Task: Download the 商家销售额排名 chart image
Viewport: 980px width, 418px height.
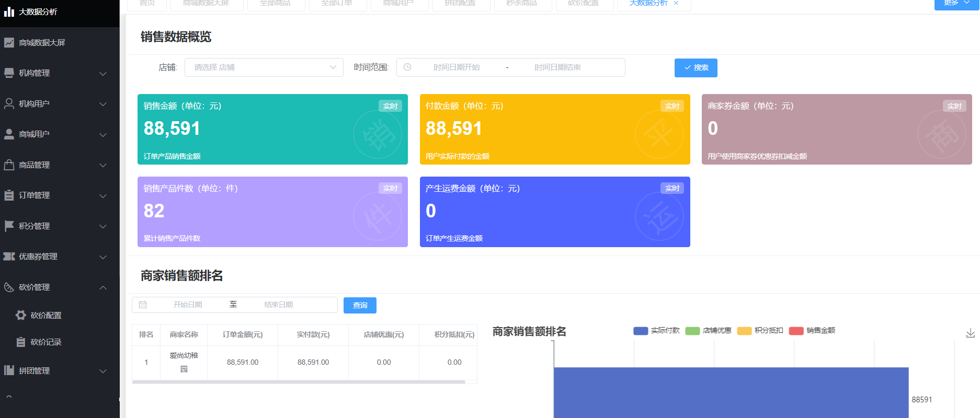Action: 971,333
